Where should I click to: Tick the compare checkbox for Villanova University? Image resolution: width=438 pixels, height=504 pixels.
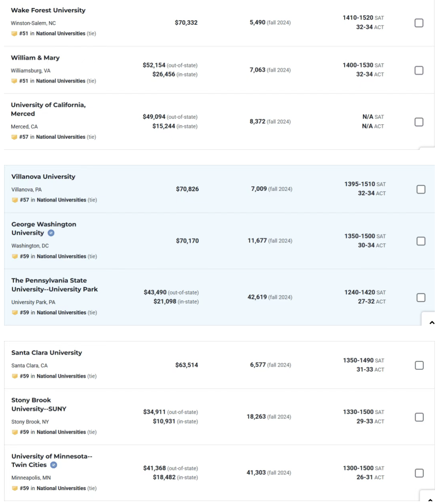tap(421, 189)
